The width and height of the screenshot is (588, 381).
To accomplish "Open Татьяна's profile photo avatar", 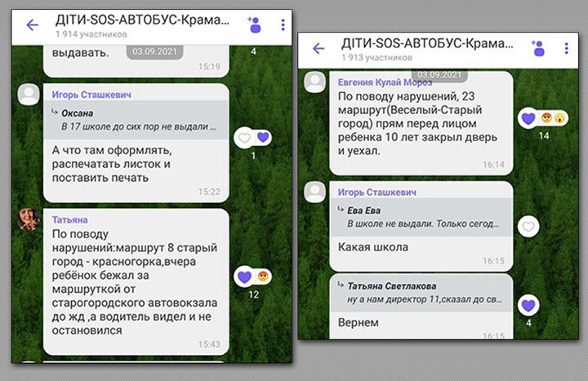I will point(29,219).
